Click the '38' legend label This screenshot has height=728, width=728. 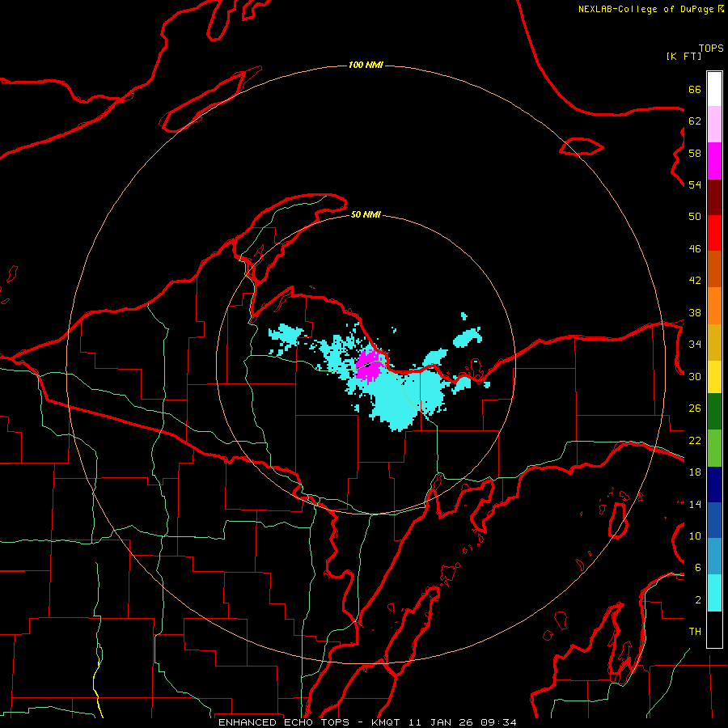695,312
